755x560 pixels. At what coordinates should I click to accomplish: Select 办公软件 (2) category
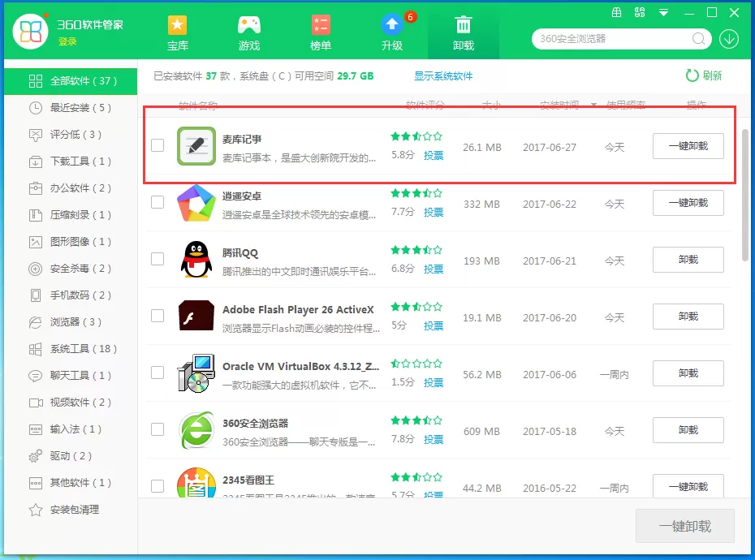click(x=71, y=188)
